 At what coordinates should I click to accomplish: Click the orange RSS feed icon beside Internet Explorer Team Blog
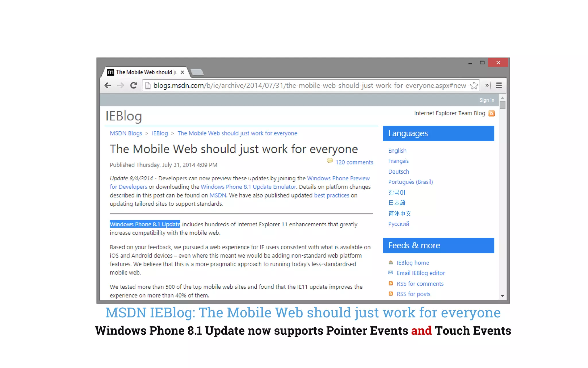click(492, 113)
